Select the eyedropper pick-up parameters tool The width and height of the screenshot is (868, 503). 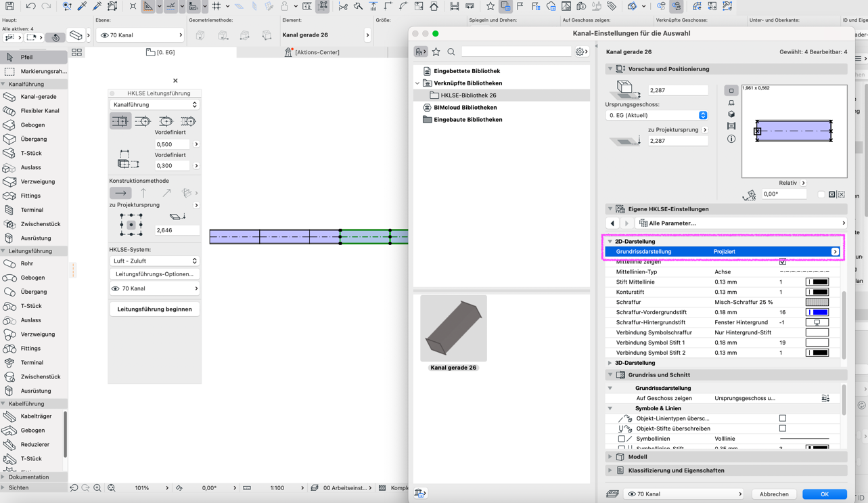click(x=82, y=6)
